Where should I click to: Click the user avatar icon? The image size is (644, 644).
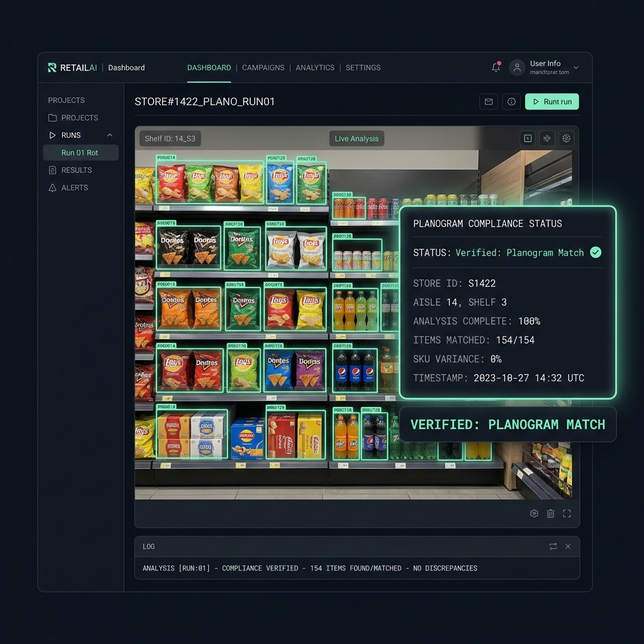point(517,67)
